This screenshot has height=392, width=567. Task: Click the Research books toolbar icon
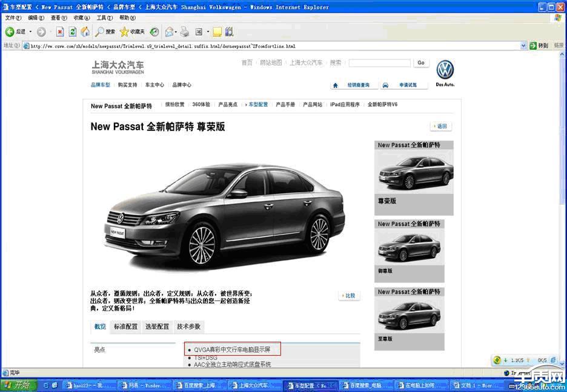coord(229,32)
